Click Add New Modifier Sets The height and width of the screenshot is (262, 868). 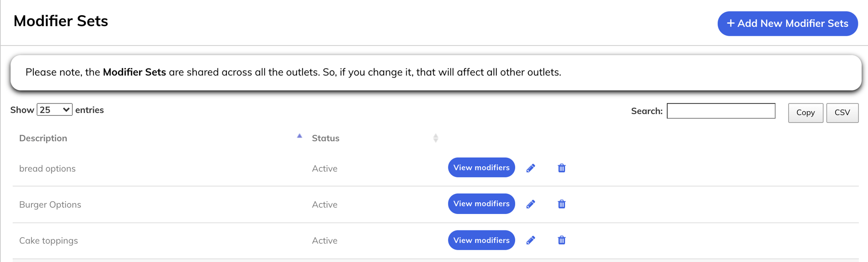click(x=787, y=24)
